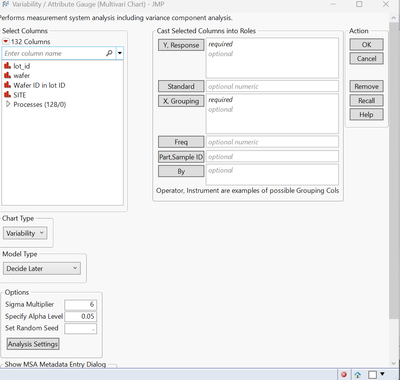Select the SITE column in list
The width and height of the screenshot is (400, 380).
click(x=20, y=95)
